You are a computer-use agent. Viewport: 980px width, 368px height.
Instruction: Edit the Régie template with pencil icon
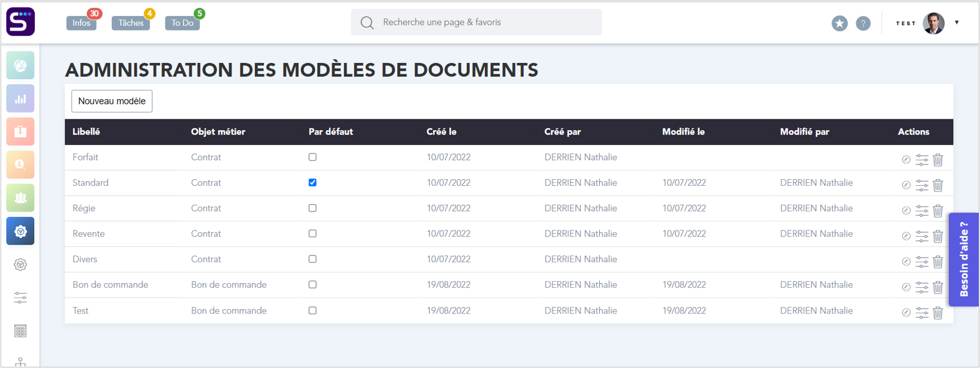[x=906, y=211]
